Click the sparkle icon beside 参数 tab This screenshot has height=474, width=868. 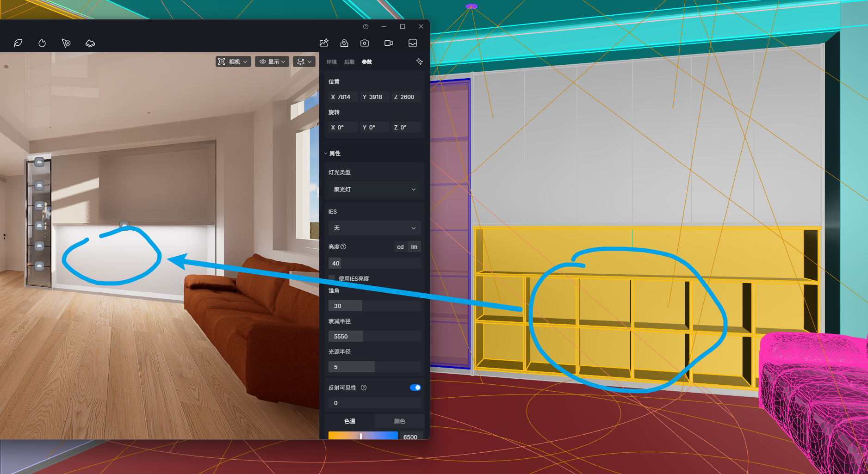[x=419, y=62]
